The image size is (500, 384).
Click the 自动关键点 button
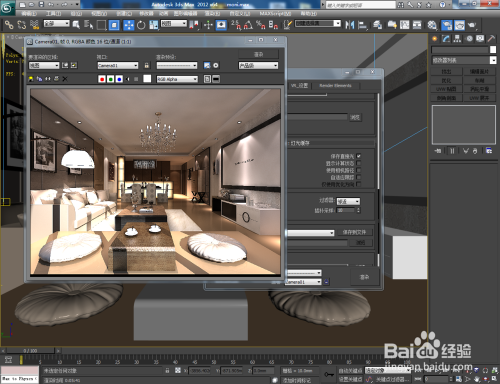pyautogui.click(x=350, y=371)
